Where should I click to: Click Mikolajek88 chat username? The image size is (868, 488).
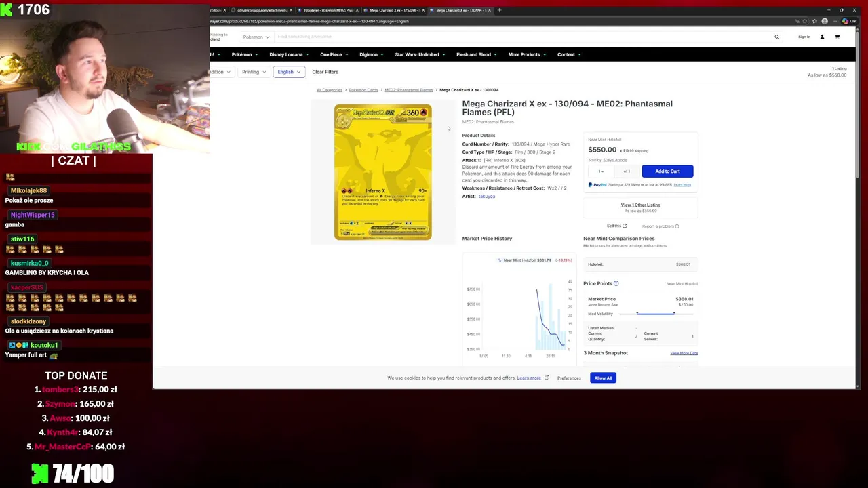28,190
